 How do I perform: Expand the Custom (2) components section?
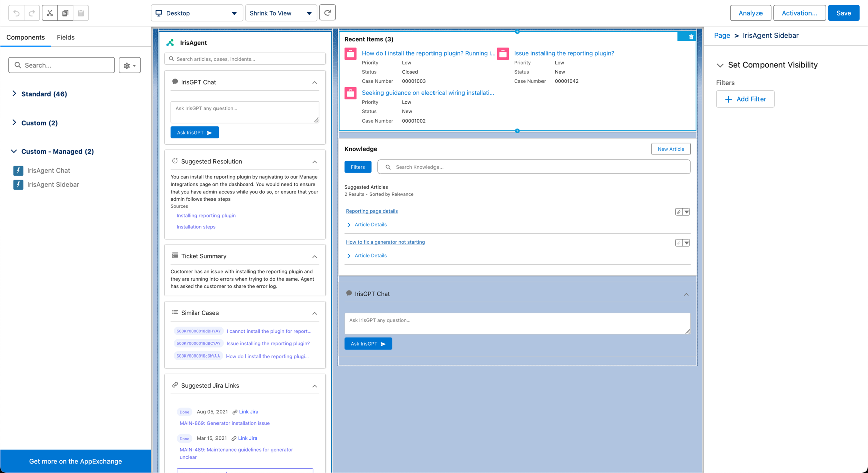pyautogui.click(x=14, y=123)
